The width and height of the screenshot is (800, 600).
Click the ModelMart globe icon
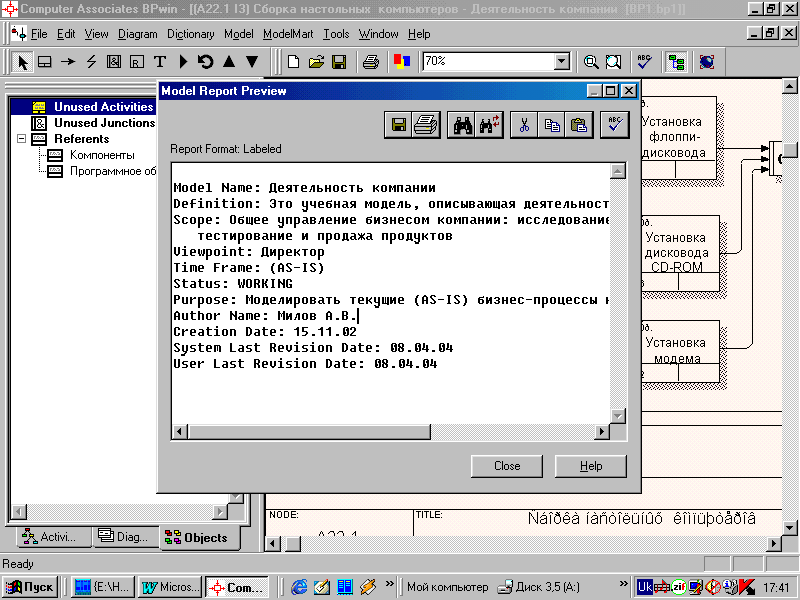click(x=707, y=62)
